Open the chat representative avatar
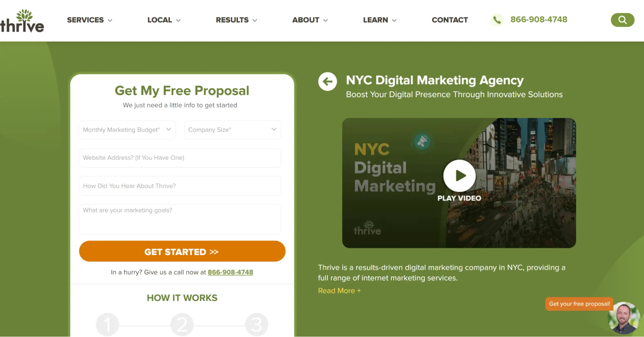Viewport: 644px width, 337px height. pos(624,318)
